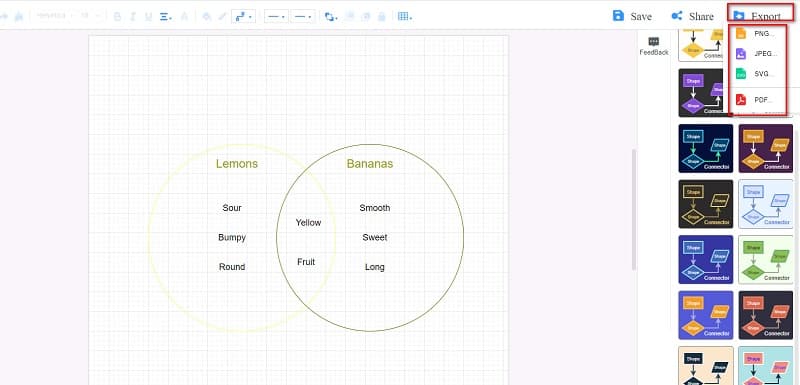Image resolution: width=800 pixels, height=385 pixels.
Task: Open the FeedBack panel
Action: (x=654, y=46)
